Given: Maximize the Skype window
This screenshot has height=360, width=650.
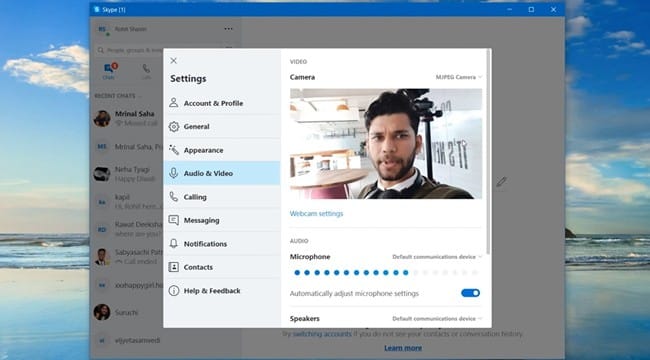Looking at the screenshot, I should (531, 10).
